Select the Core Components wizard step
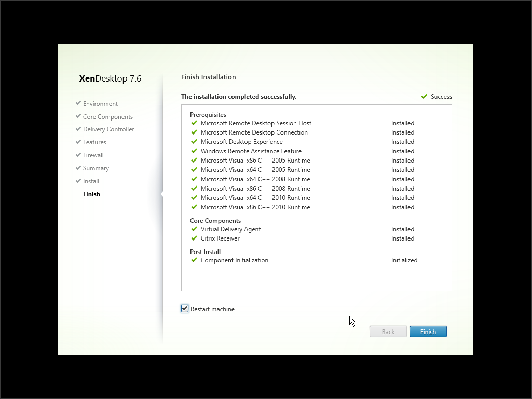 pyautogui.click(x=107, y=117)
